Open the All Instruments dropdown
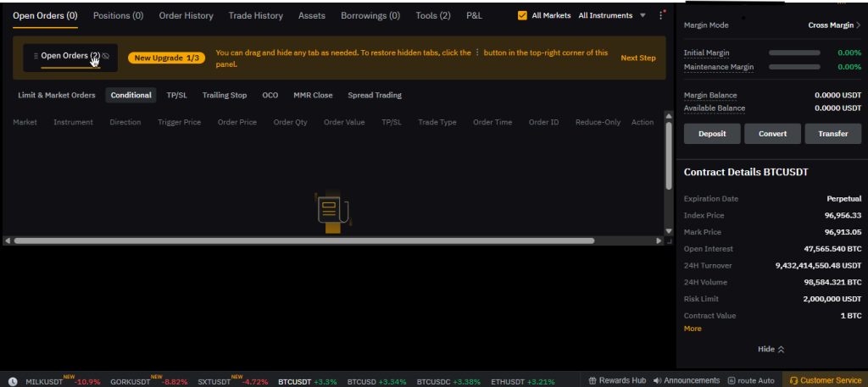Viewport: 868px width, 387px height. point(612,15)
